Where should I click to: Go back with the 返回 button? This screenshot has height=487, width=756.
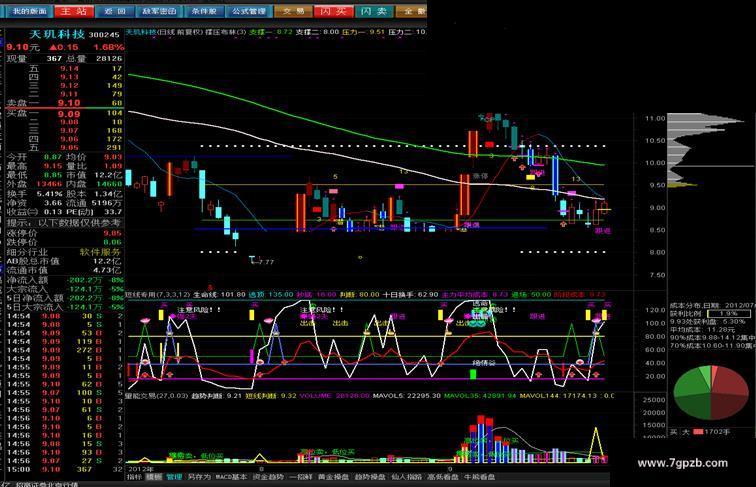115,11
